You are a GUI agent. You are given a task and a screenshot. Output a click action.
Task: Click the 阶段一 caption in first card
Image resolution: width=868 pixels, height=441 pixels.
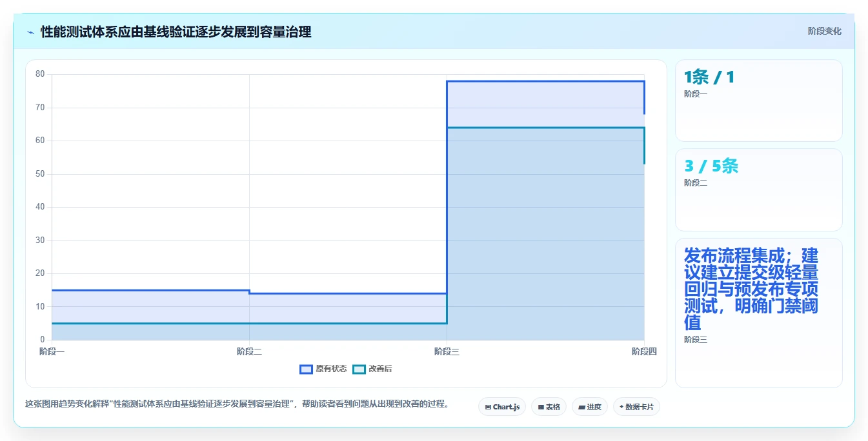pos(696,94)
